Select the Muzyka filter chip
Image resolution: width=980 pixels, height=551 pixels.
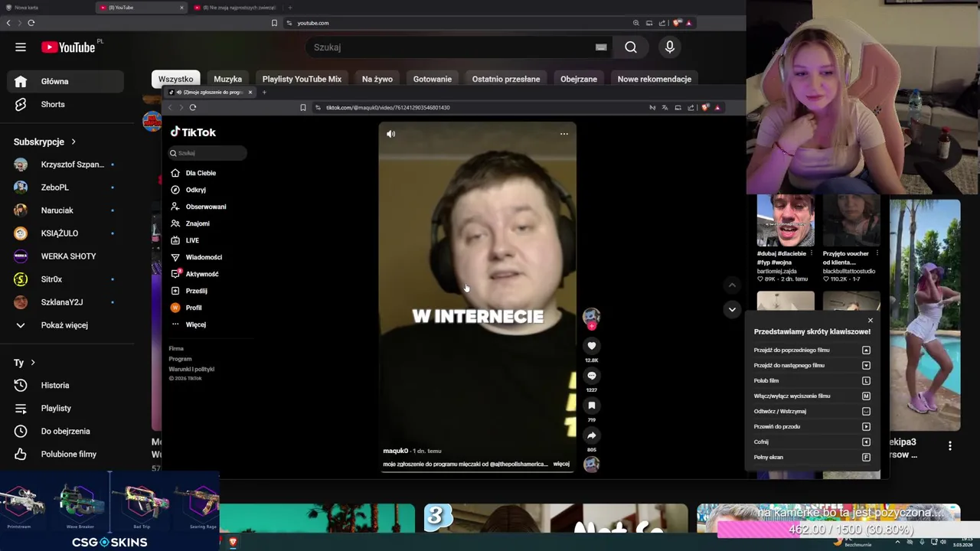(227, 79)
